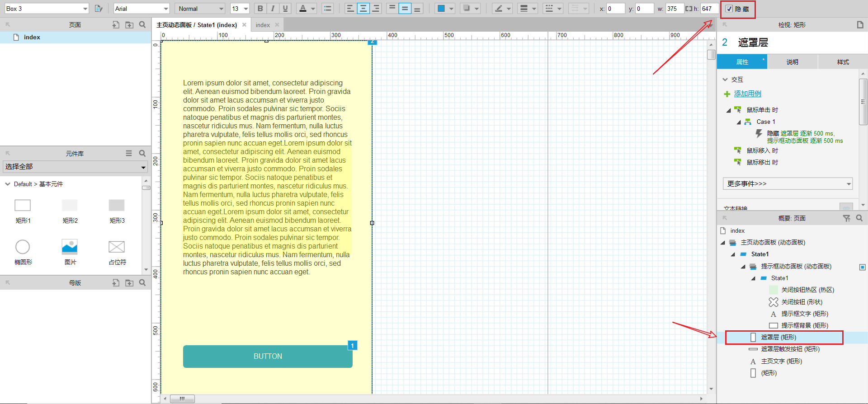Screen dimensions: 868x404
Task: Add a new folder in Pages panel
Action: (x=129, y=25)
